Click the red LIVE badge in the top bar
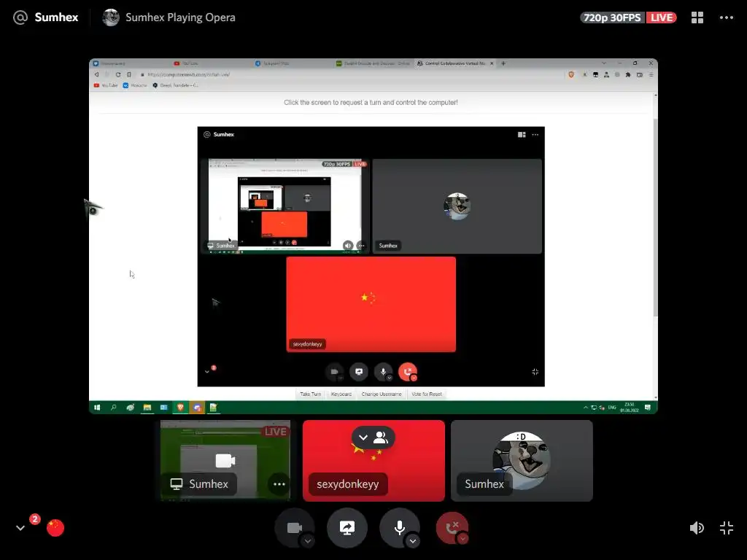 [661, 17]
